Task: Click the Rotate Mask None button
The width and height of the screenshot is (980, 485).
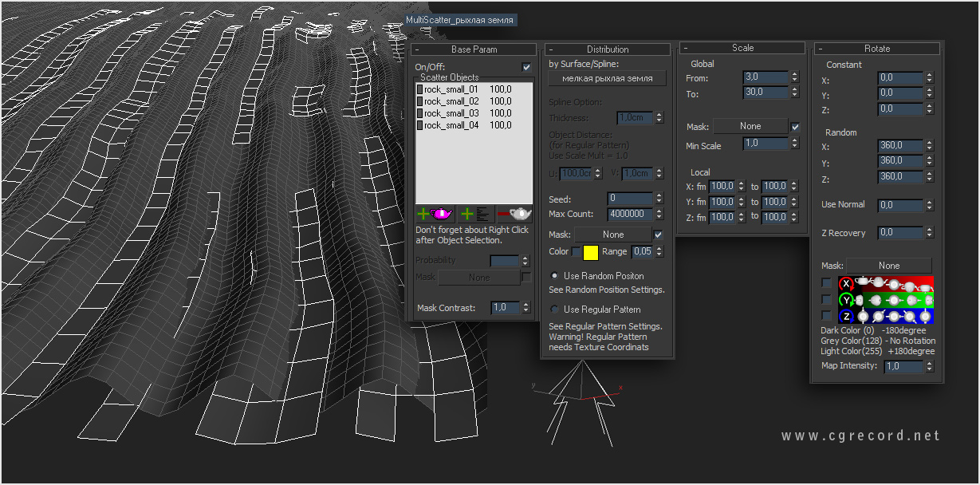Action: pyautogui.click(x=889, y=266)
